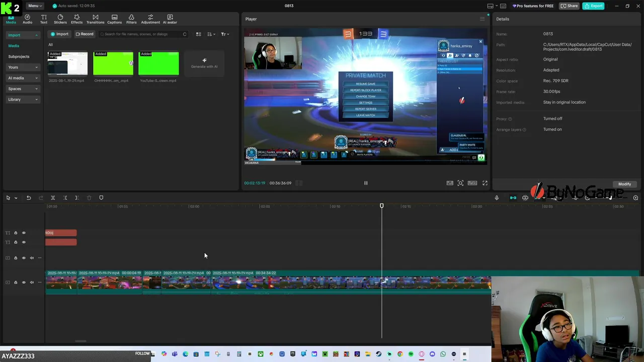The height and width of the screenshot is (362, 644).
Task: Lock the main video track
Action: coord(16,283)
